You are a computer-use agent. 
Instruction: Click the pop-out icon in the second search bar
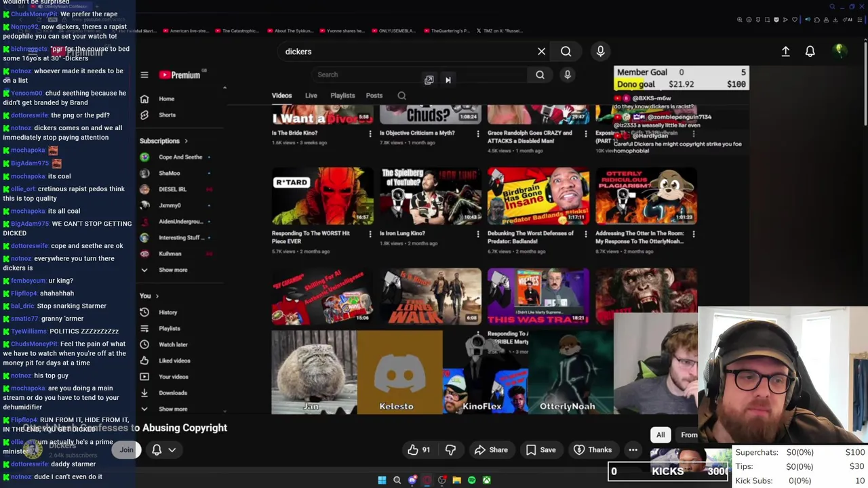429,80
